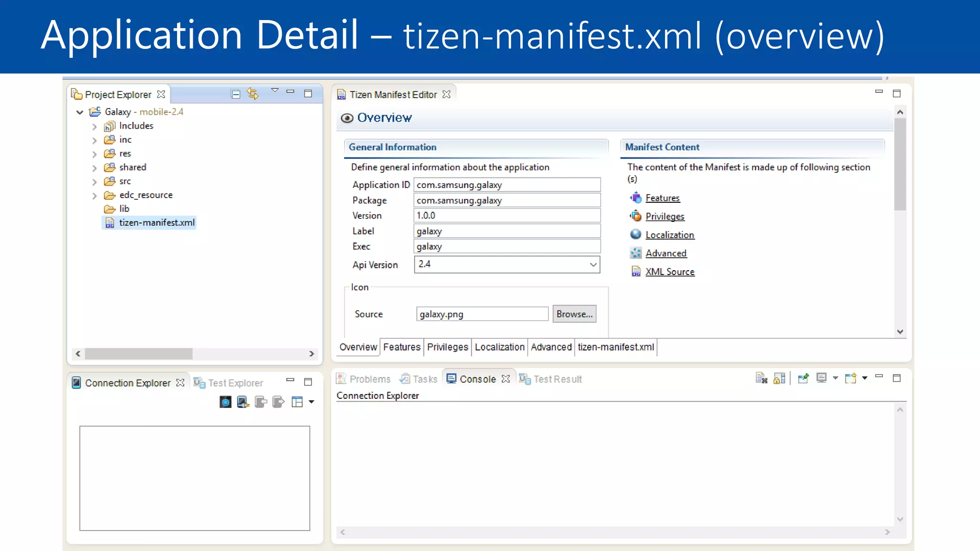Click the Display Selected Console icon
This screenshot has height=551, width=980.
click(x=822, y=378)
